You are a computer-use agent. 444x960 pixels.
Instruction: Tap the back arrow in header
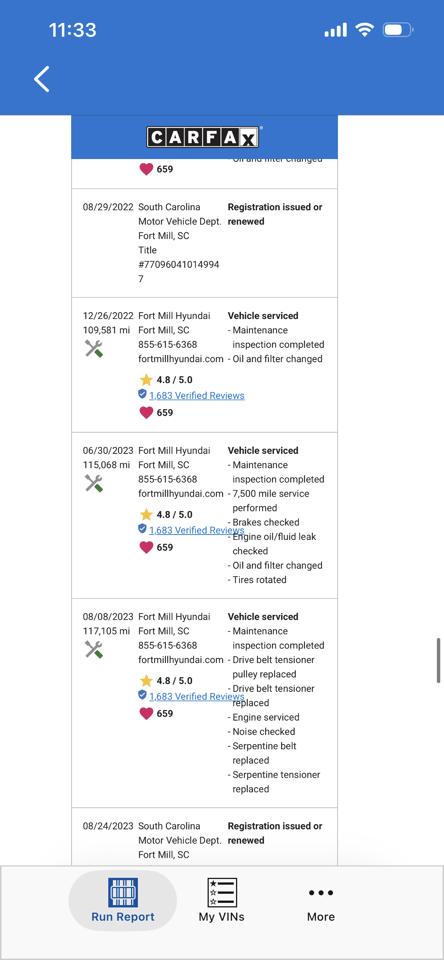click(x=42, y=80)
